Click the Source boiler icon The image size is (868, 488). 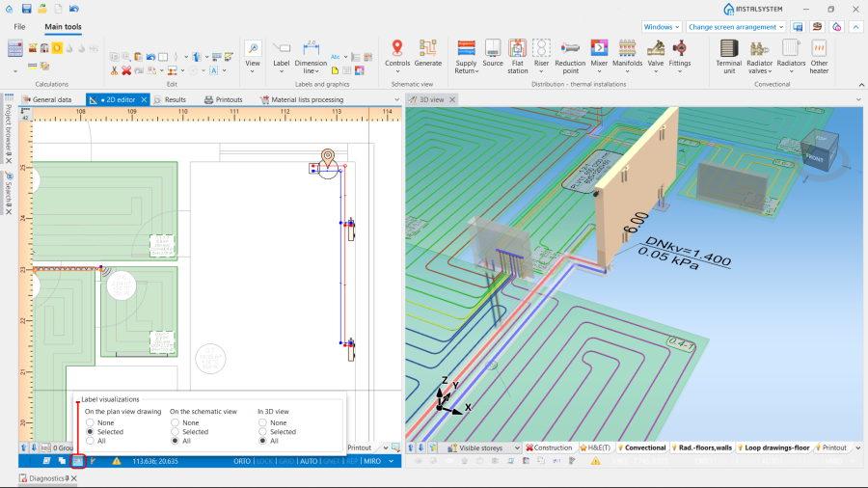493,48
